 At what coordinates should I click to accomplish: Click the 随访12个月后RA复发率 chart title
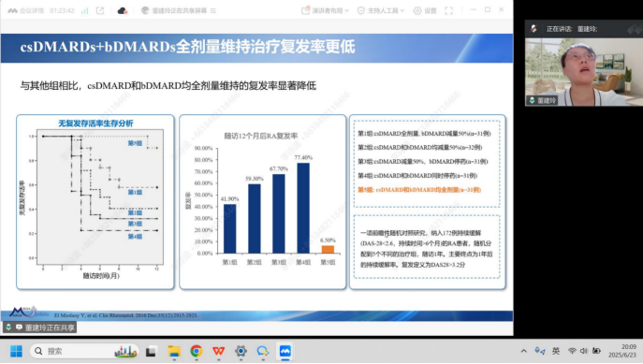coord(261,136)
